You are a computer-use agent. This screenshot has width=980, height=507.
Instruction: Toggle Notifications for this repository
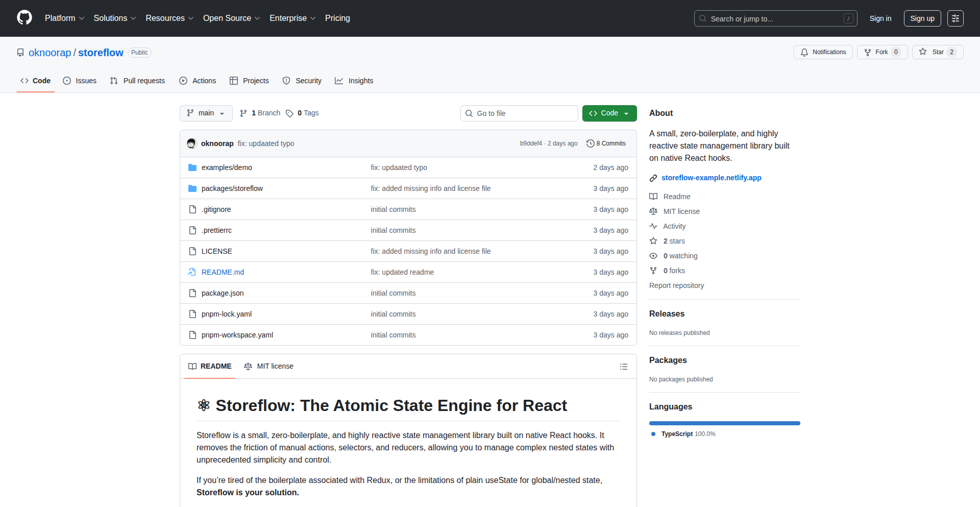[823, 52]
